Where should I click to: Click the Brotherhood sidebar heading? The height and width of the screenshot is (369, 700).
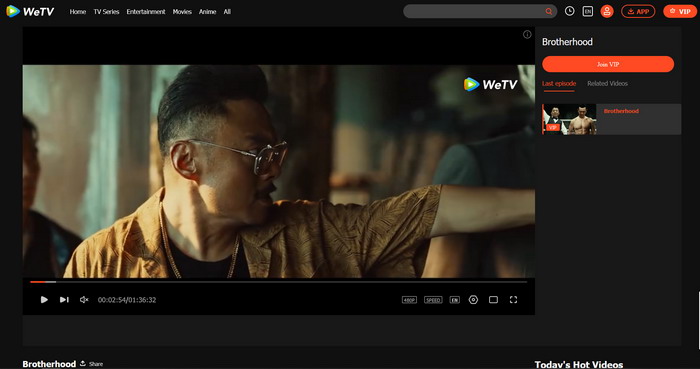pyautogui.click(x=567, y=42)
